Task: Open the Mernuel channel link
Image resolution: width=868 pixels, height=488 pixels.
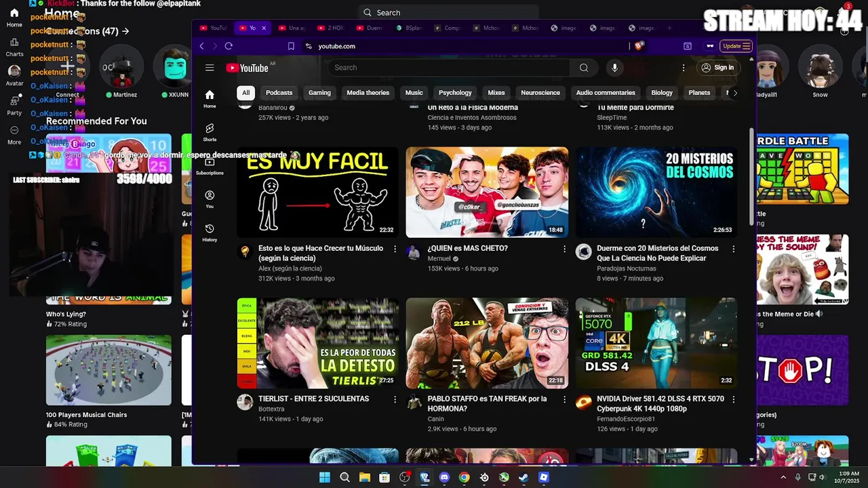Action: click(x=439, y=259)
